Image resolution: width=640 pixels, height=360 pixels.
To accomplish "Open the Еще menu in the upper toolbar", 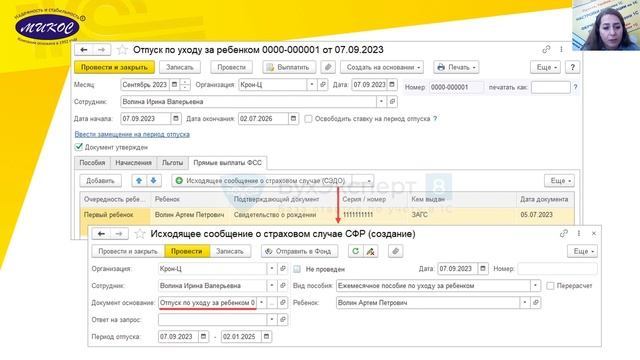I will coord(546,67).
